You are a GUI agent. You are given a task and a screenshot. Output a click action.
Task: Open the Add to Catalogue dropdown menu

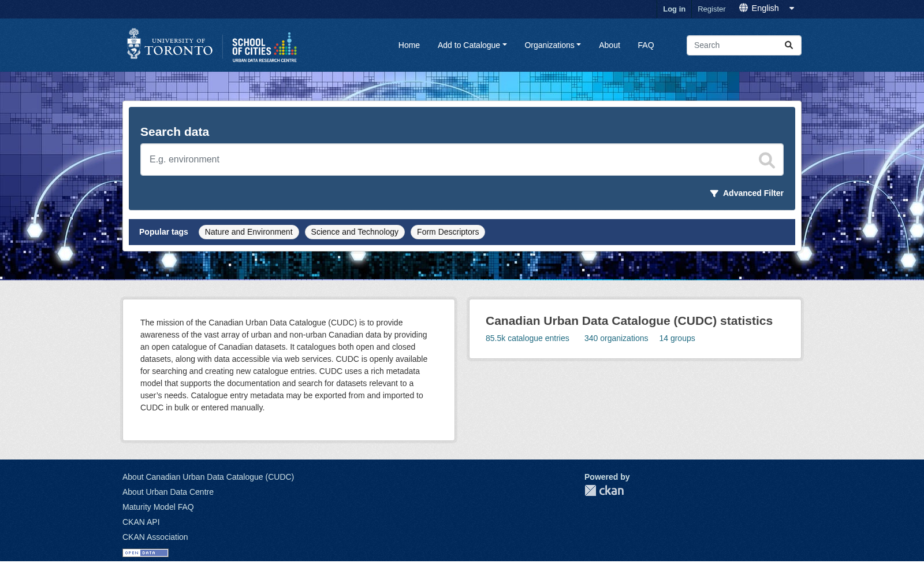(x=472, y=45)
